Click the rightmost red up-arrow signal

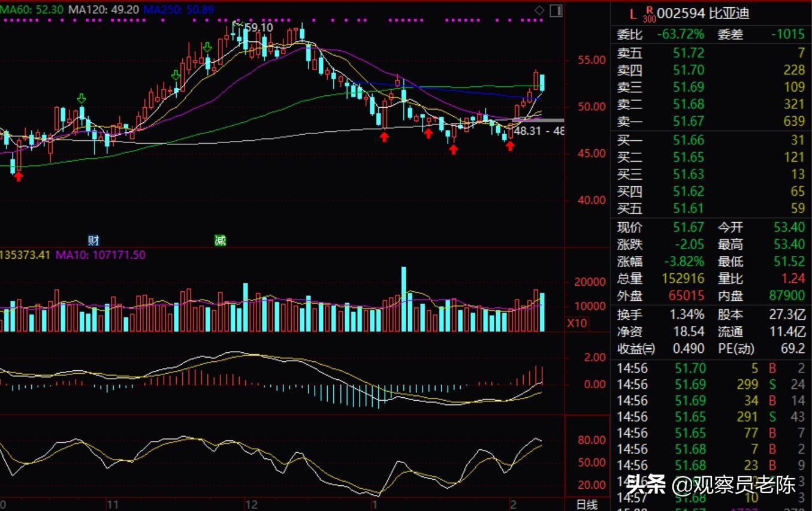pos(510,146)
